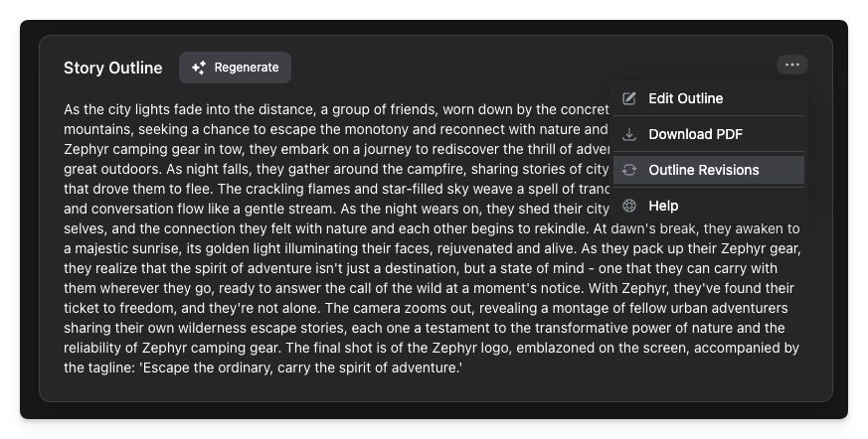
Task: Select the Edit Outline menu entry
Action: click(x=685, y=98)
